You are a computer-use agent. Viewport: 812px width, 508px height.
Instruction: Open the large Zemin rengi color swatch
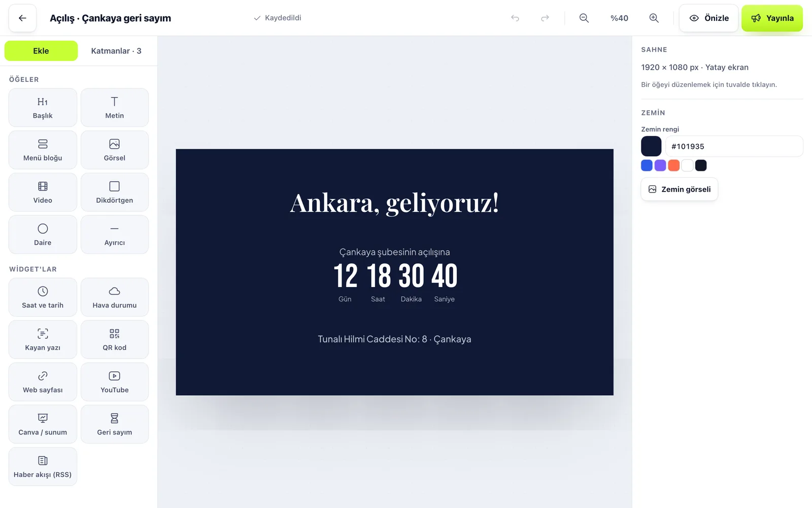[651, 146]
